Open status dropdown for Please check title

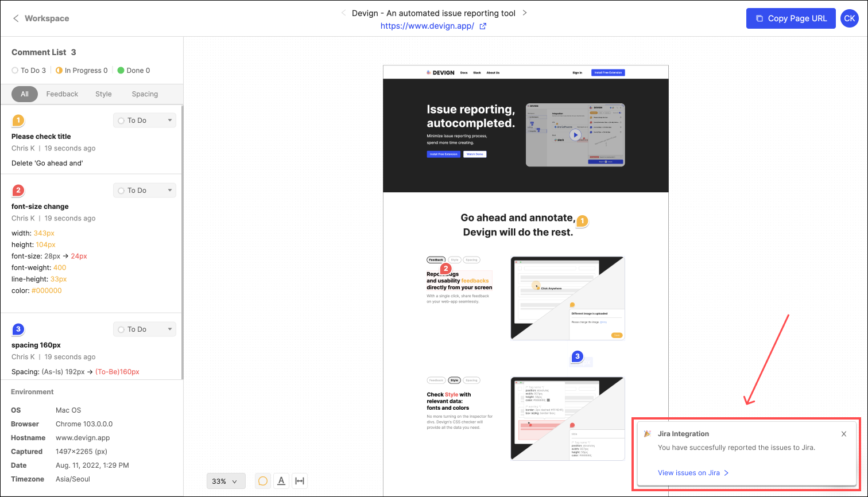point(145,121)
